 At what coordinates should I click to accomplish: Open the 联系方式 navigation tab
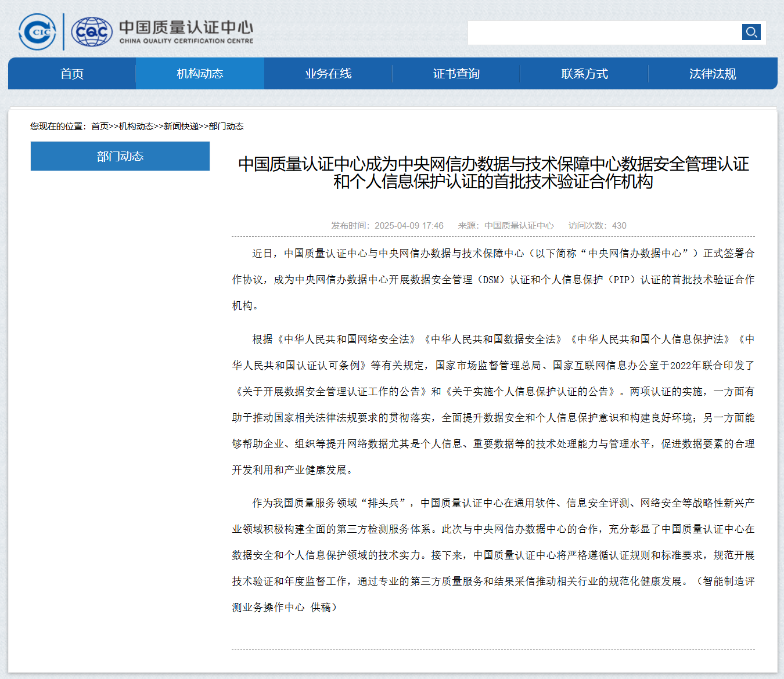(584, 74)
